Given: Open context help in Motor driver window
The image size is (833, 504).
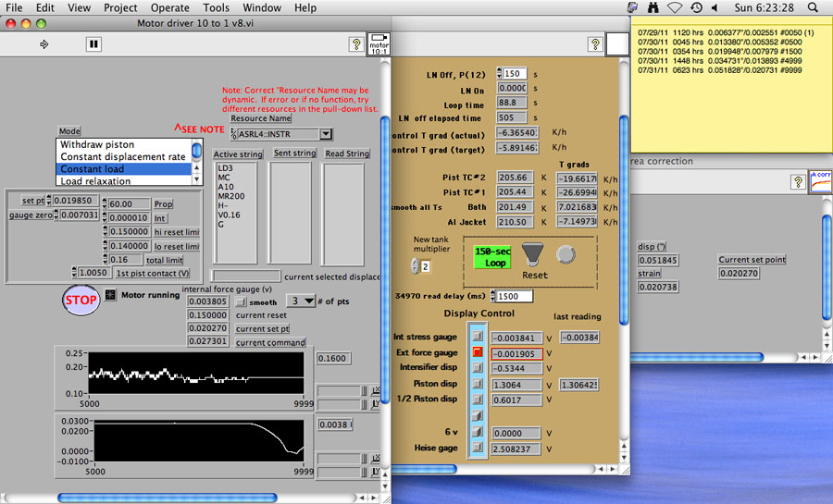Looking at the screenshot, I should pos(355,43).
